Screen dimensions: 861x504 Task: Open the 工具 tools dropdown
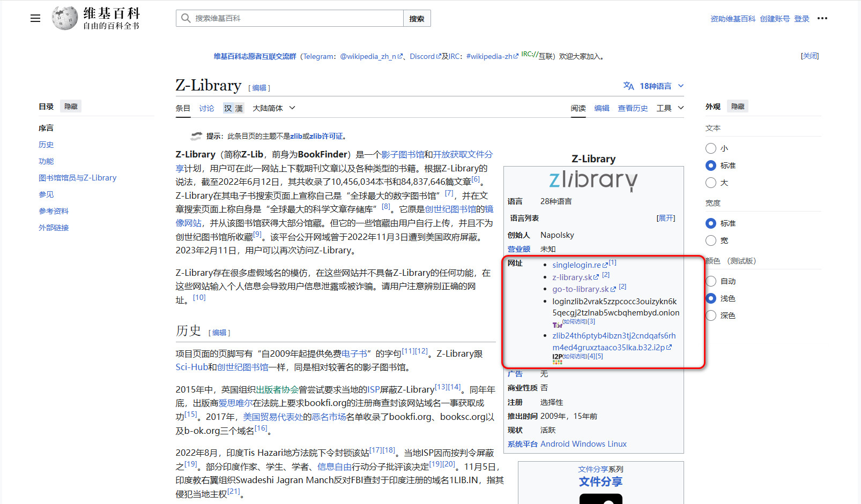[x=670, y=108]
